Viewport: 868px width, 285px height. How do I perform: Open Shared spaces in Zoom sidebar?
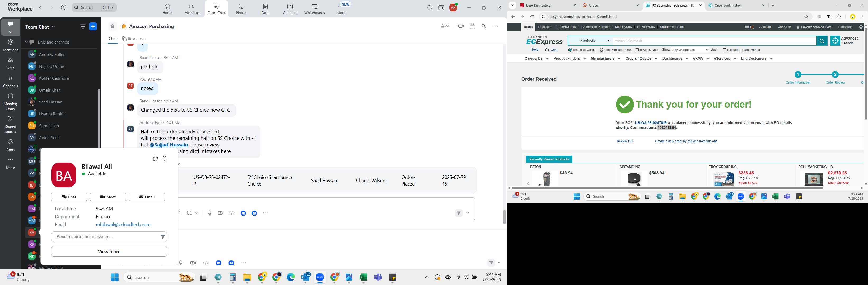point(11,125)
